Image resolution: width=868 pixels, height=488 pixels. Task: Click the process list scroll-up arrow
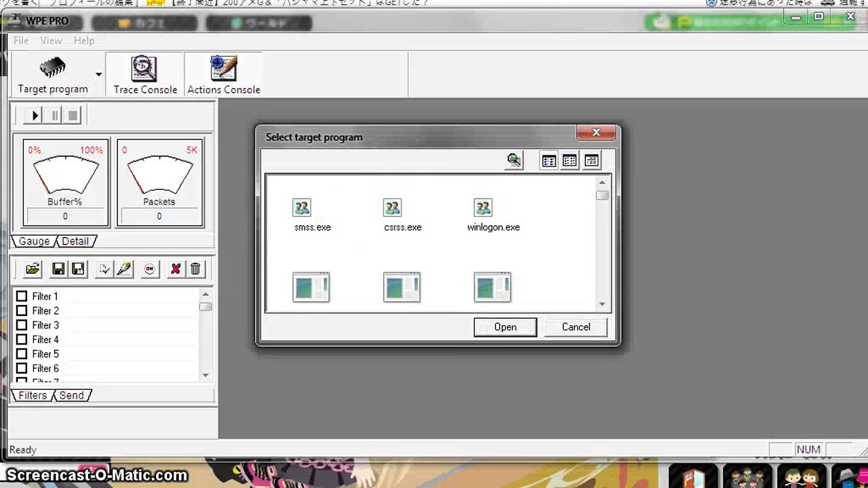602,182
